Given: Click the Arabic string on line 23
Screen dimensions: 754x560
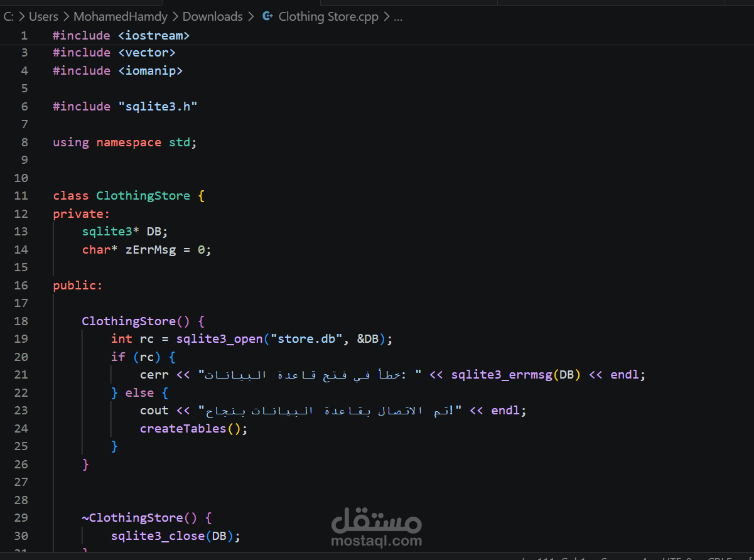Looking at the screenshot, I should click(330, 411).
